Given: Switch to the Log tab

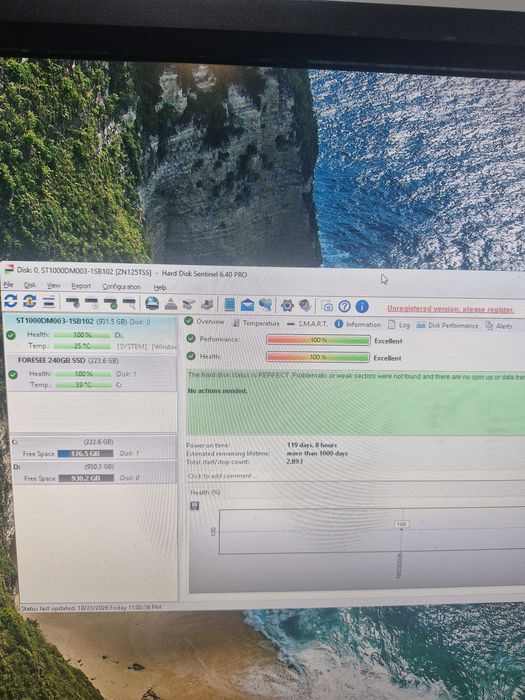Looking at the screenshot, I should coord(399,325).
